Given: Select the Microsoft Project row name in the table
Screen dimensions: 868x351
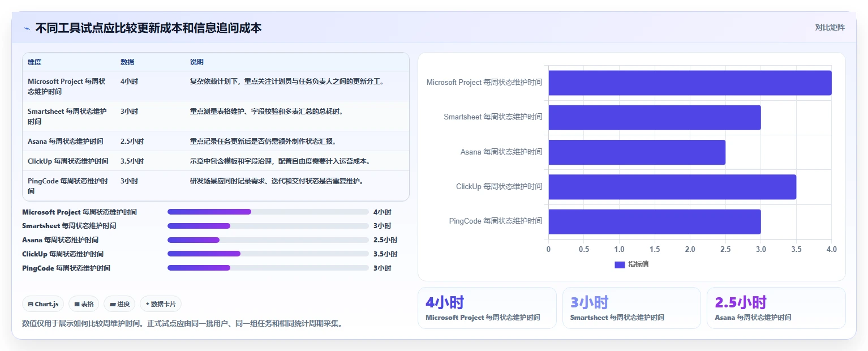Looking at the screenshot, I should [67, 87].
